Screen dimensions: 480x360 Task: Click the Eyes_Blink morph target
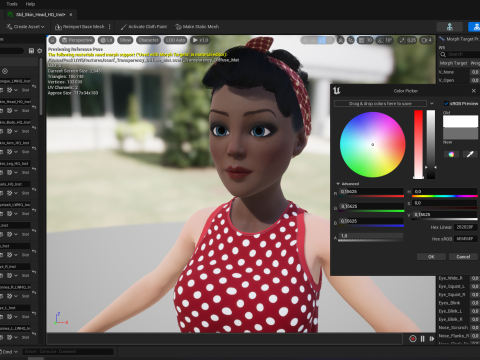click(x=449, y=303)
